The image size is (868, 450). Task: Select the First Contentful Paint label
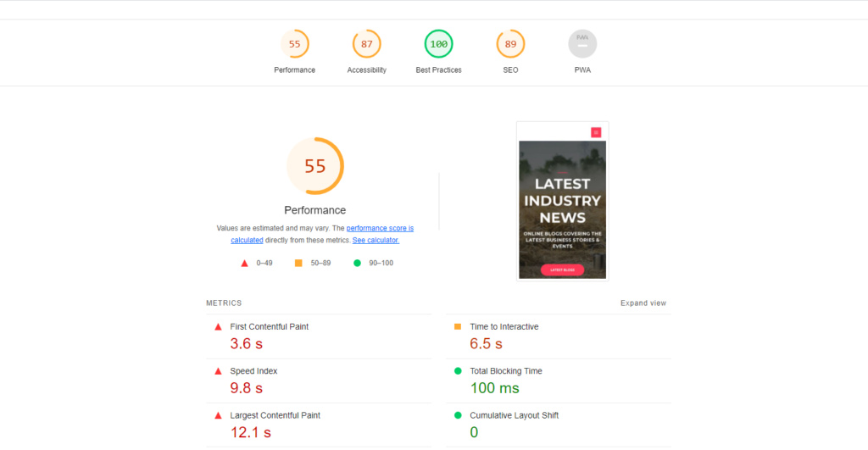(x=269, y=326)
